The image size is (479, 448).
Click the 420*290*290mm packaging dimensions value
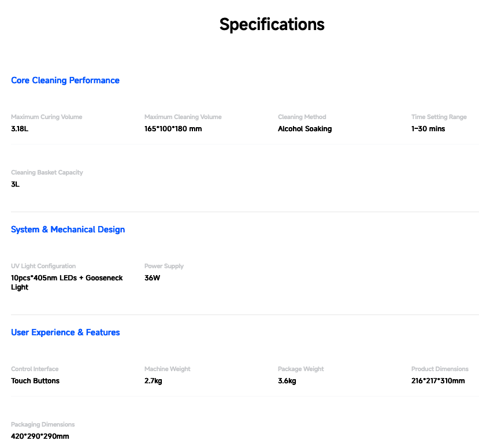(x=40, y=436)
